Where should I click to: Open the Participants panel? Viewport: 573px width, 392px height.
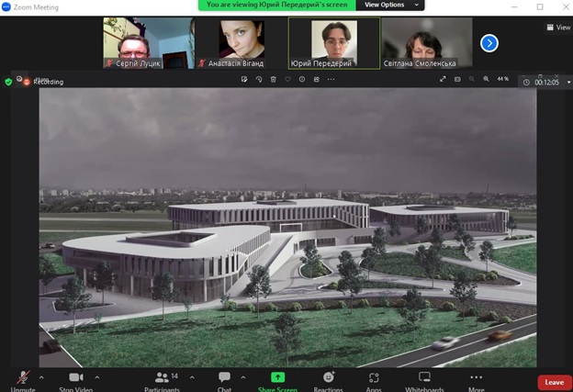pos(163,381)
